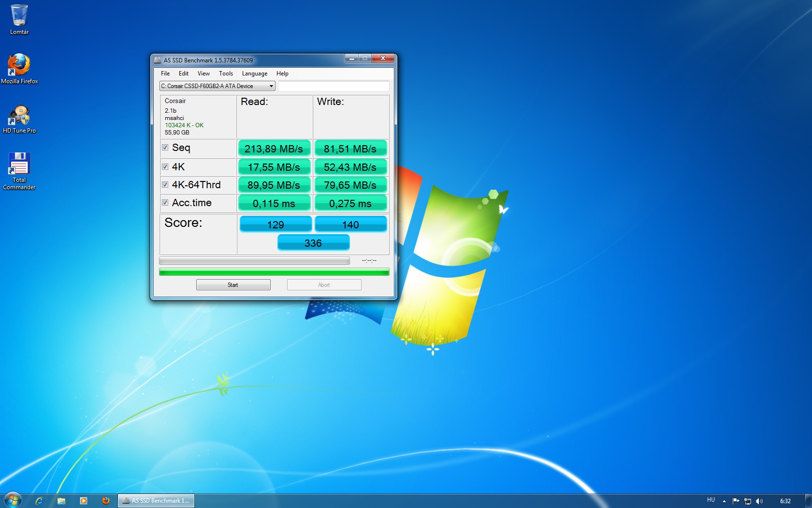
Task: Click the total score 336
Action: pos(313,243)
